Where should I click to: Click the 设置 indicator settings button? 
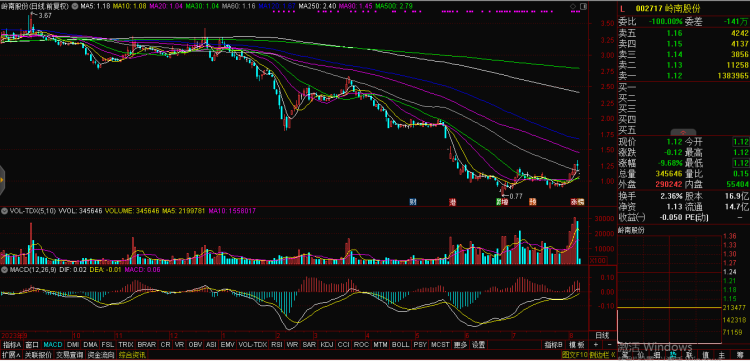click(478, 344)
